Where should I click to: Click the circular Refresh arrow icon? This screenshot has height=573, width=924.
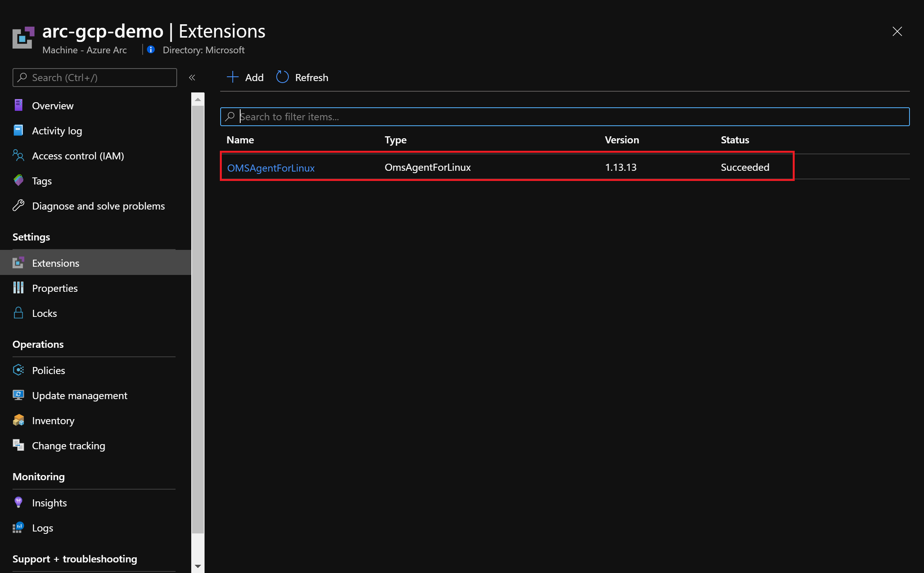point(283,77)
